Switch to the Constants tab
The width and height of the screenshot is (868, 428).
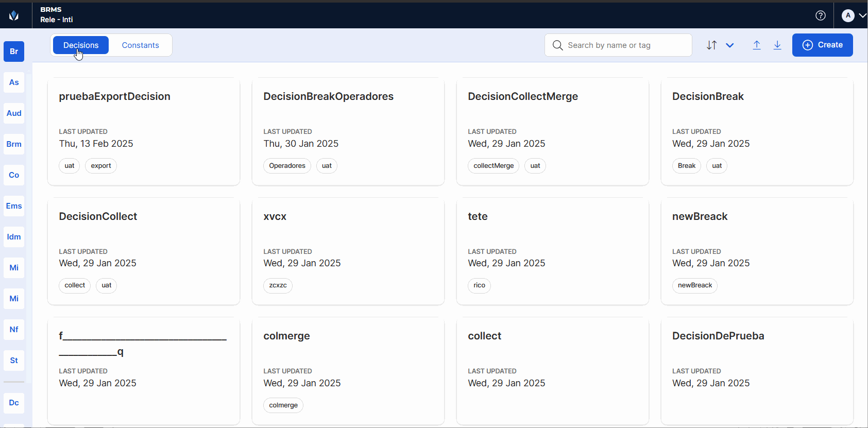[140, 45]
